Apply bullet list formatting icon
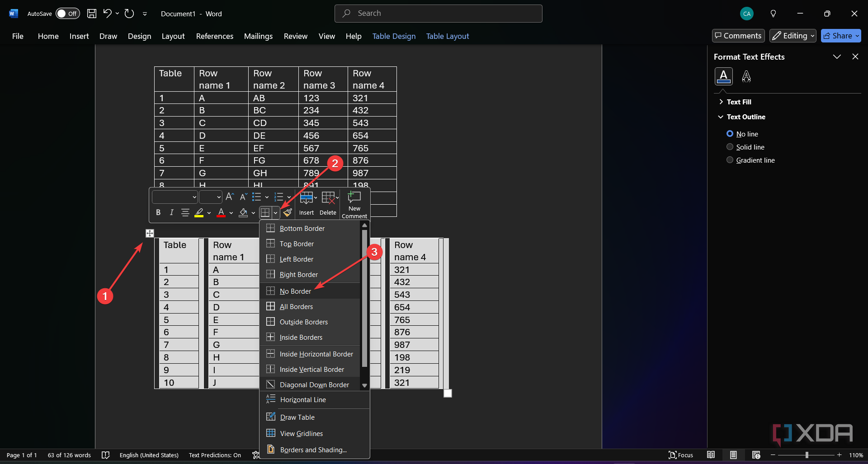 click(x=256, y=197)
